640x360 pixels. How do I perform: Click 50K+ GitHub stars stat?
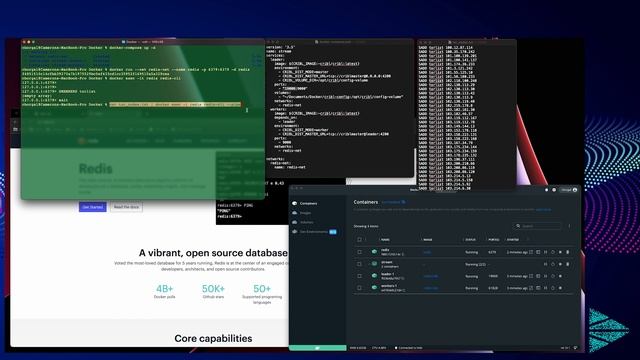pos(213,291)
